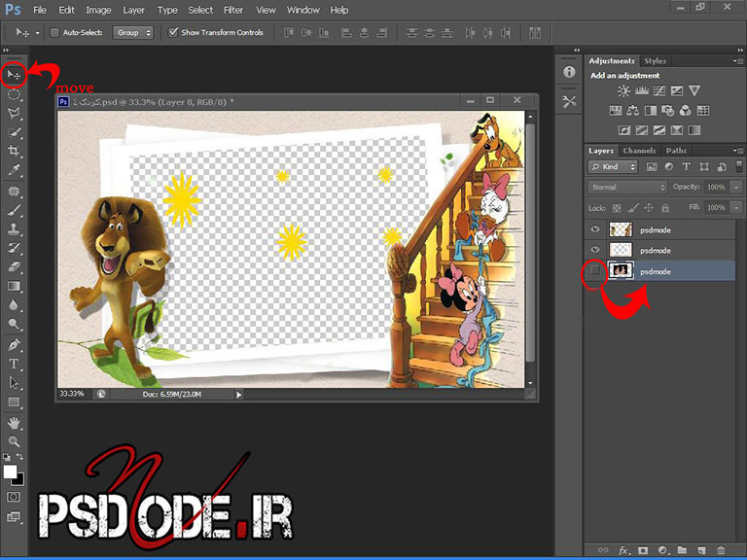The width and height of the screenshot is (747, 560).
Task: Open Adjustments panel flyout menu
Action: pos(738,61)
